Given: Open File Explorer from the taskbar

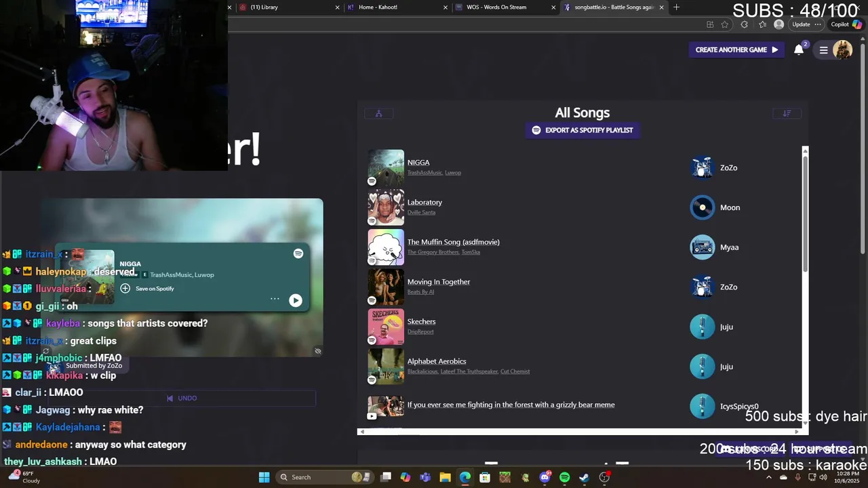Looking at the screenshot, I should click(445, 477).
